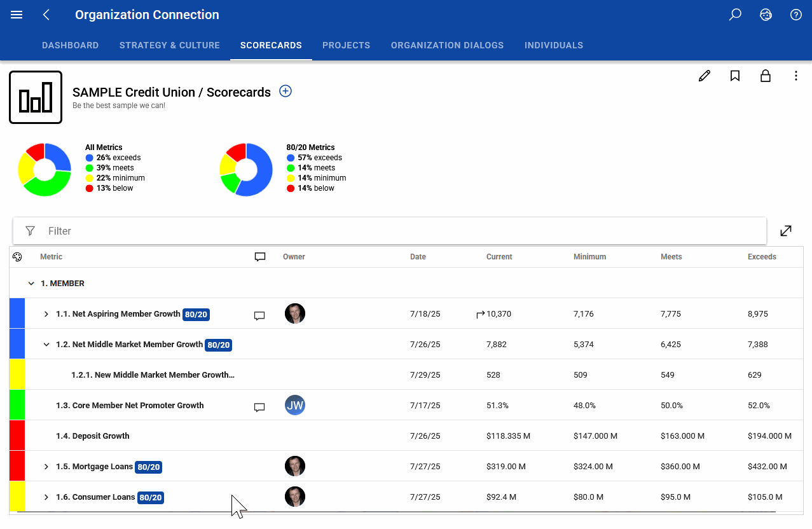Open comments for Net Aspiring Member Growth
Viewport: 812px width, 529px height.
pyautogui.click(x=259, y=315)
